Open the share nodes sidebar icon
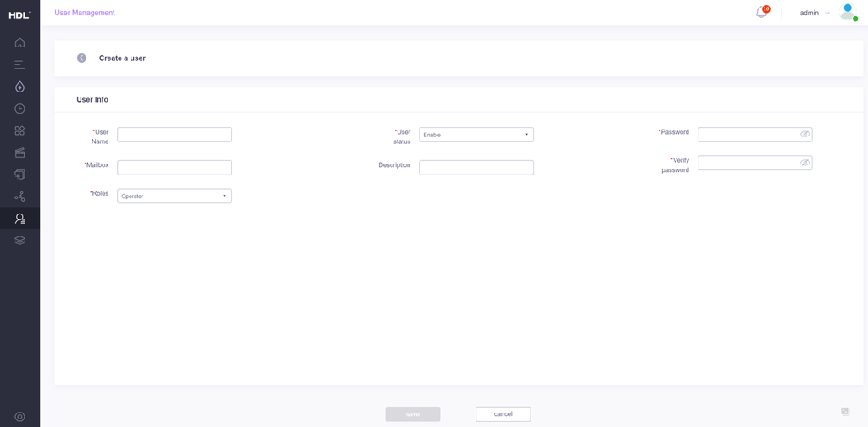Image resolution: width=868 pixels, height=427 pixels. (x=20, y=197)
